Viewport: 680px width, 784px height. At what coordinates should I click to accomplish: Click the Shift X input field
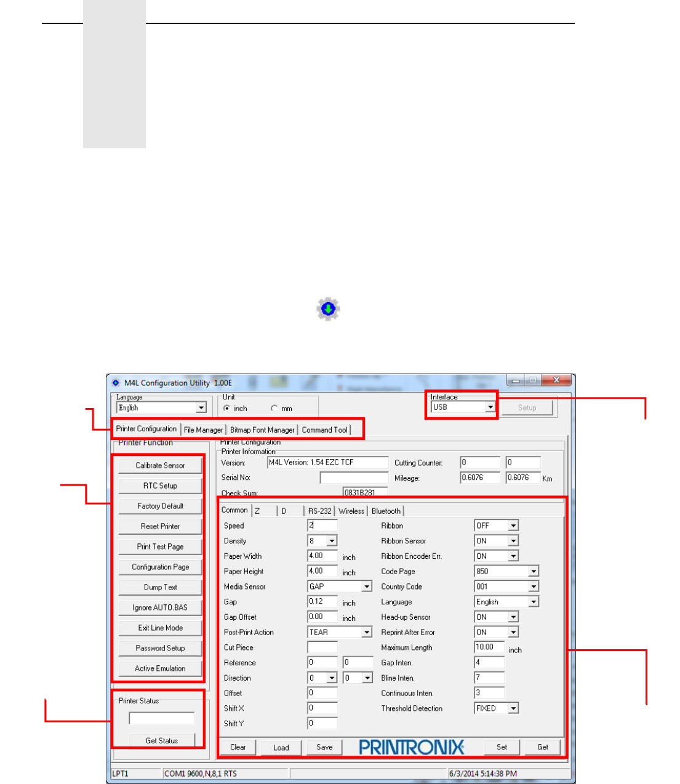point(322,708)
